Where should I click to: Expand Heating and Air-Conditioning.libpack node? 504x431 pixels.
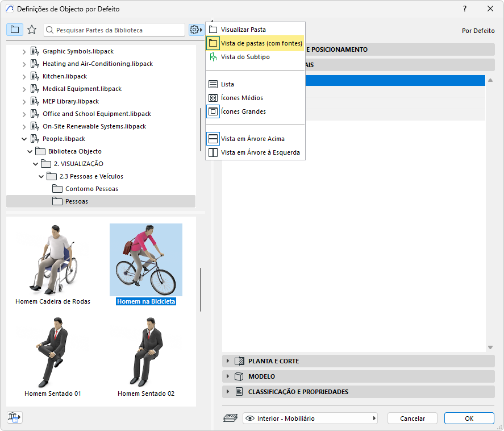coord(24,64)
